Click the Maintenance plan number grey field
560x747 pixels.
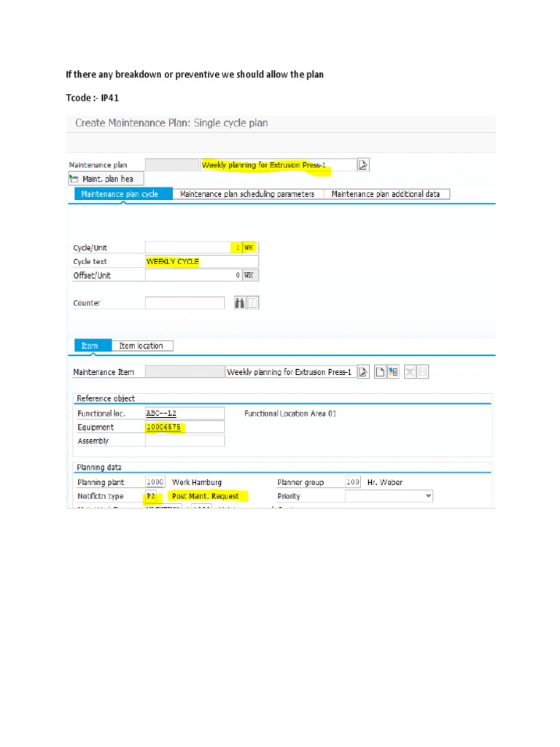point(172,165)
